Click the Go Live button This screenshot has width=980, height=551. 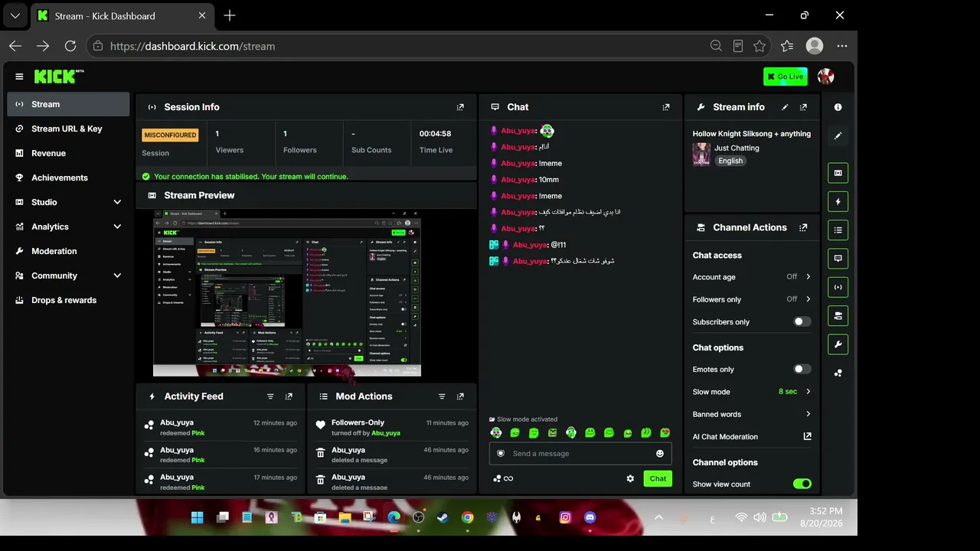click(785, 77)
